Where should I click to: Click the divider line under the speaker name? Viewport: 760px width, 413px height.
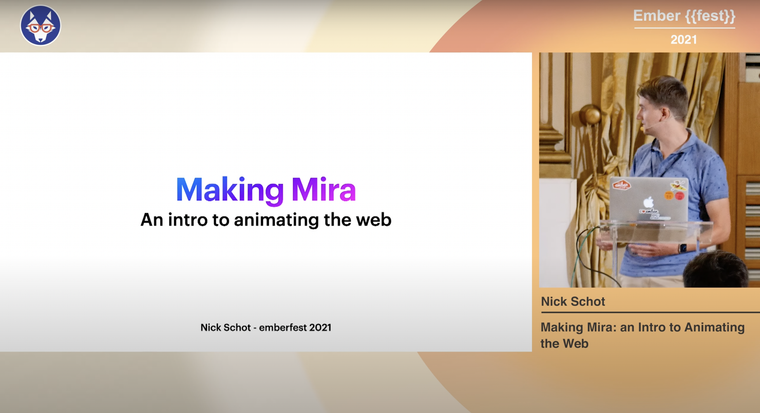pos(649,313)
